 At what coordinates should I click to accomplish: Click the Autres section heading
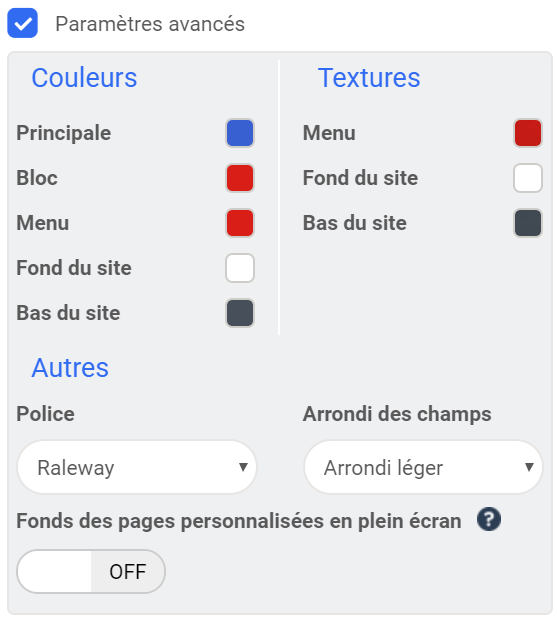(x=70, y=368)
